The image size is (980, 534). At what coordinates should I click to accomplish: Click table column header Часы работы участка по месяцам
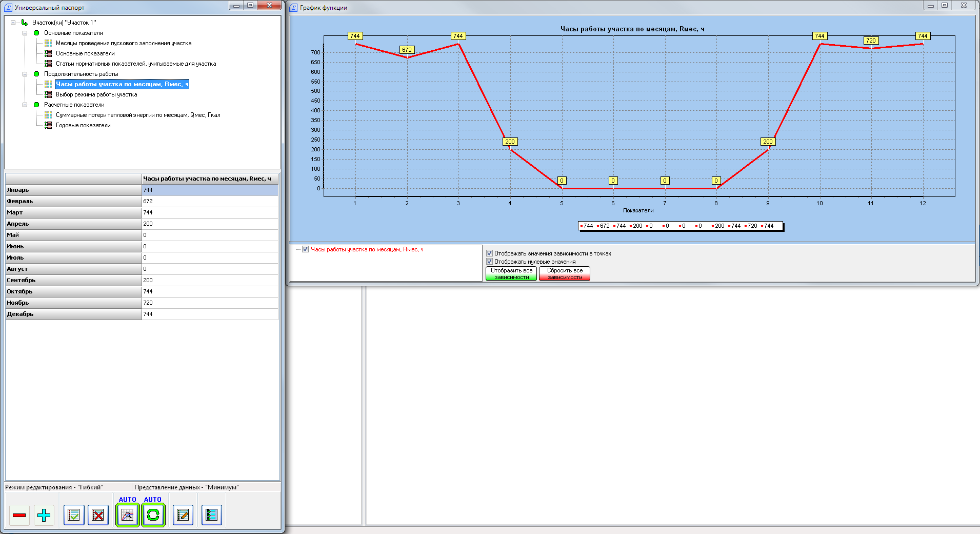click(x=210, y=179)
